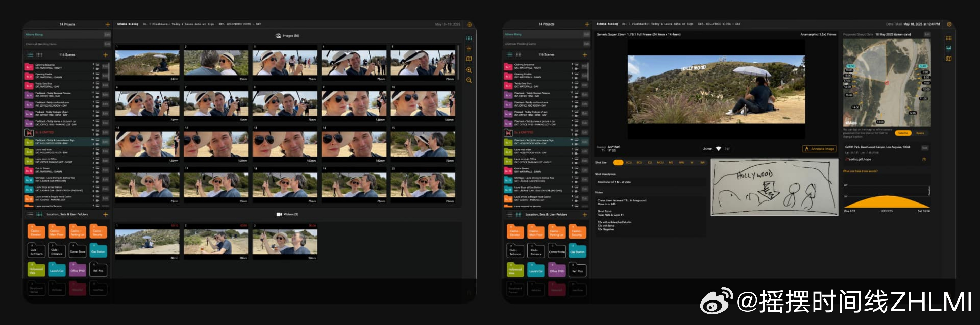Click the Hollywood storyboard sketch

click(774, 188)
